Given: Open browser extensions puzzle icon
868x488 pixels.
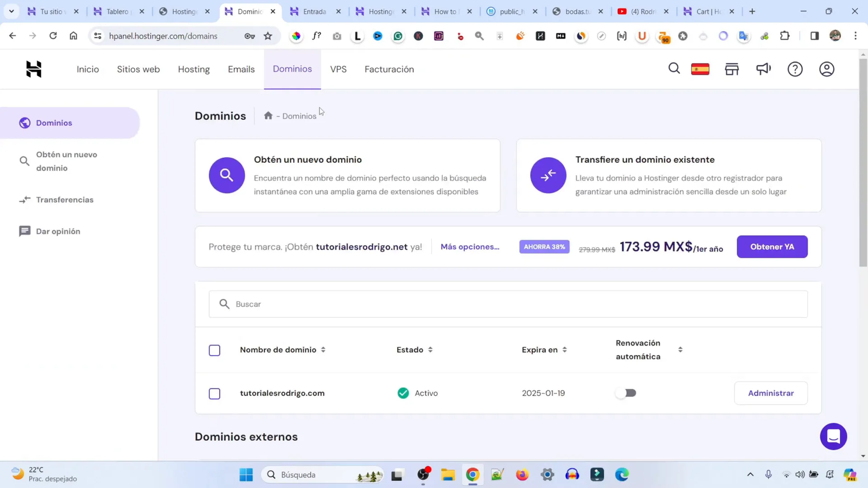Looking at the screenshot, I should coord(784,36).
